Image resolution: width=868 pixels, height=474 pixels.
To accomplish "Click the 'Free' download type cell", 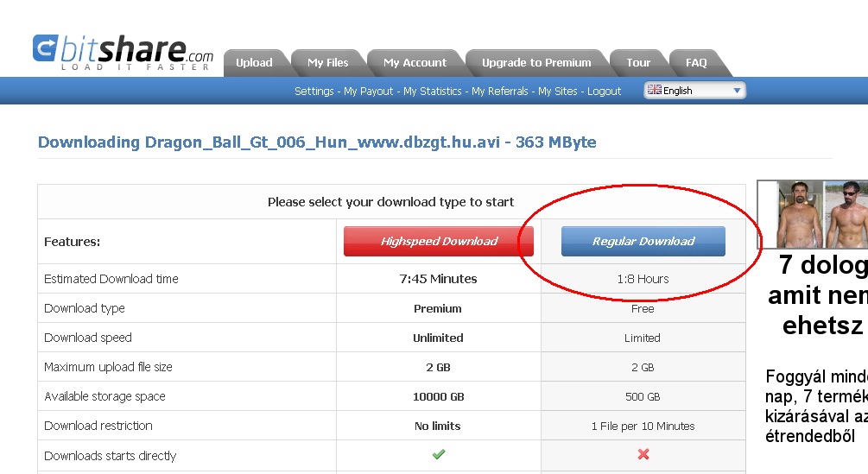I will [643, 308].
